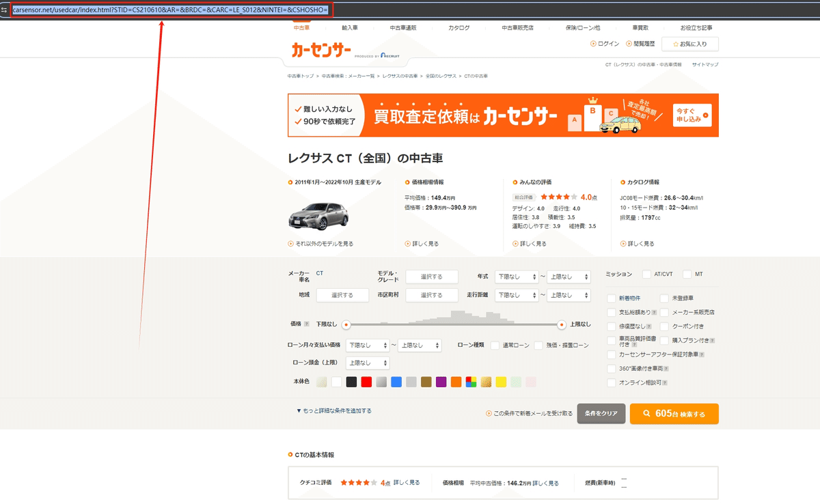The image size is (820, 504).
Task: Check the 支払総額あり option
Action: pos(612,312)
